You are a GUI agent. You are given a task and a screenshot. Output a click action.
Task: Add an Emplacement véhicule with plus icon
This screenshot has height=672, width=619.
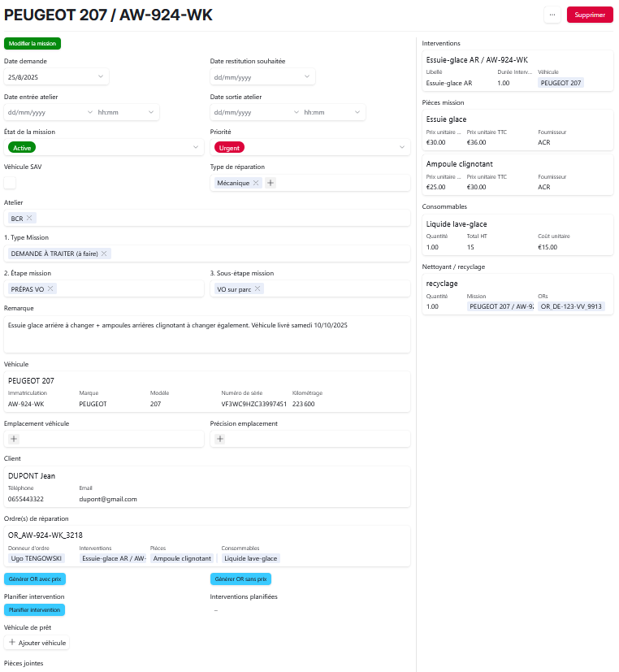click(x=14, y=439)
